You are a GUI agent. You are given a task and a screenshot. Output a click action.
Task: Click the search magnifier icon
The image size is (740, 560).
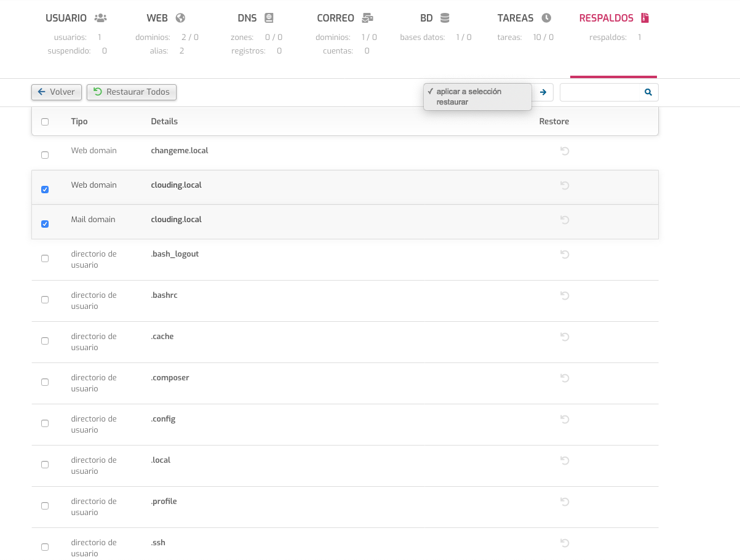tap(648, 92)
